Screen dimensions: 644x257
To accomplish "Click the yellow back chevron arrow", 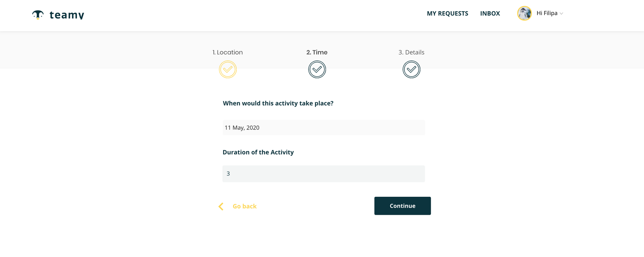I will click(221, 206).
